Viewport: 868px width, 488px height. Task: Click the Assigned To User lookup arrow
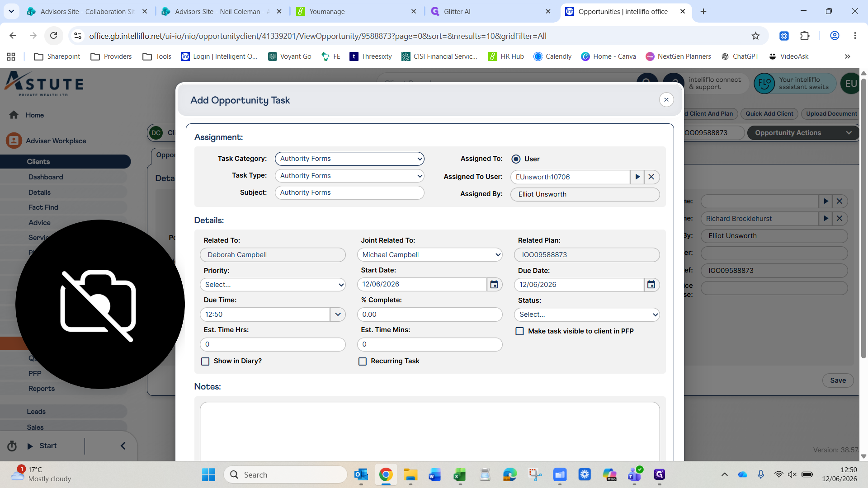click(637, 177)
